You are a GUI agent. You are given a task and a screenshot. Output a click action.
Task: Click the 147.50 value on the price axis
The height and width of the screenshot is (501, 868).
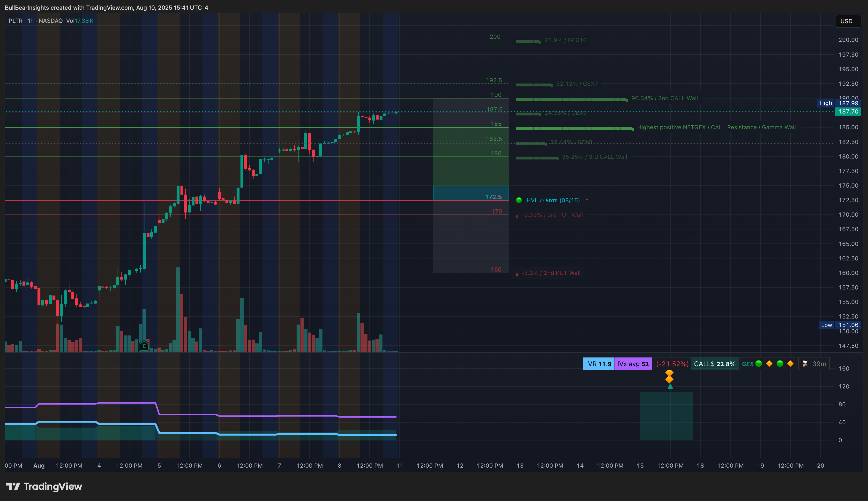848,346
